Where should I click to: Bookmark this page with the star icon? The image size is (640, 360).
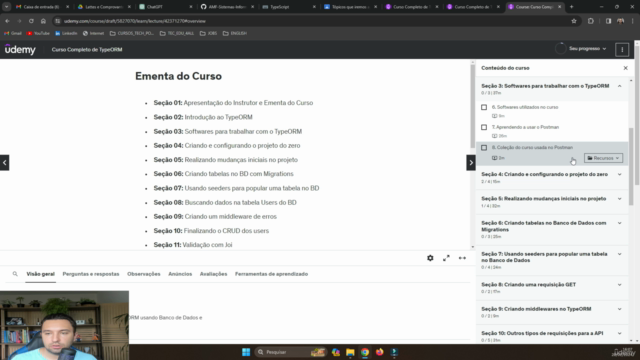(x=574, y=21)
